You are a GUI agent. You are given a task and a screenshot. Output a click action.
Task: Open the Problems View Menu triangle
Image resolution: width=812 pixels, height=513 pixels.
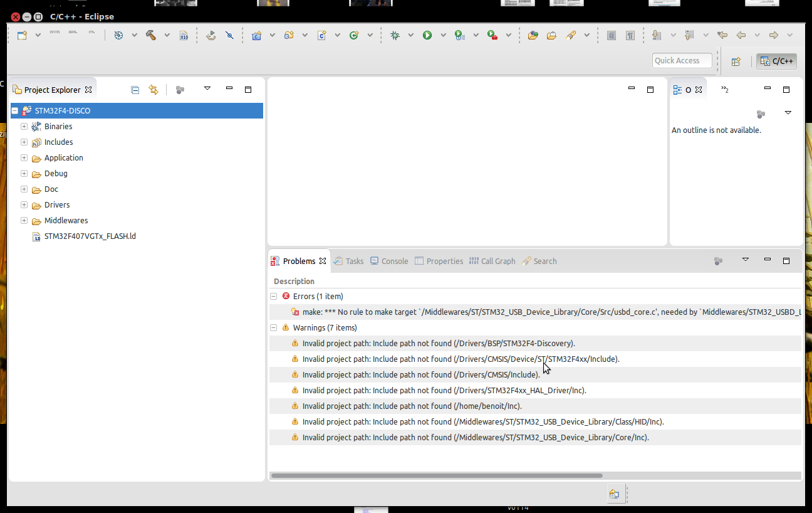point(746,259)
